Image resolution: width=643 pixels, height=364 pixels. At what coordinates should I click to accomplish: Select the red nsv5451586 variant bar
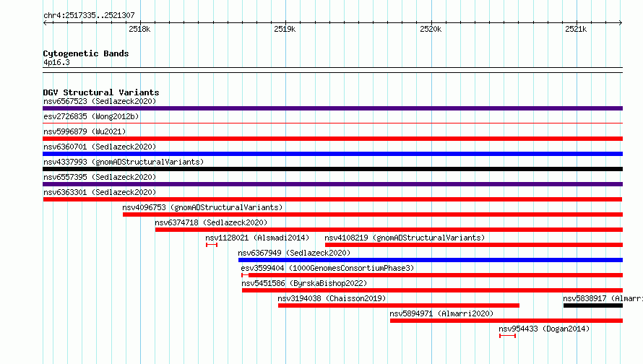point(432,290)
